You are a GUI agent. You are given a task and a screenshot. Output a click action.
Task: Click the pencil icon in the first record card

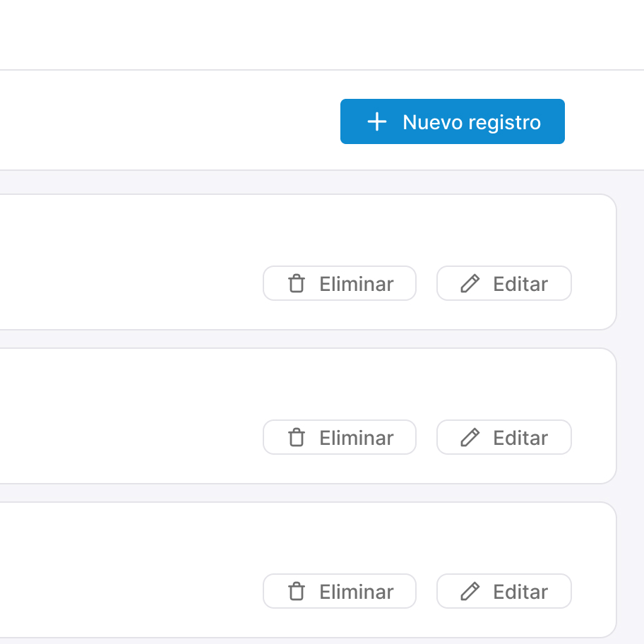pos(470,283)
